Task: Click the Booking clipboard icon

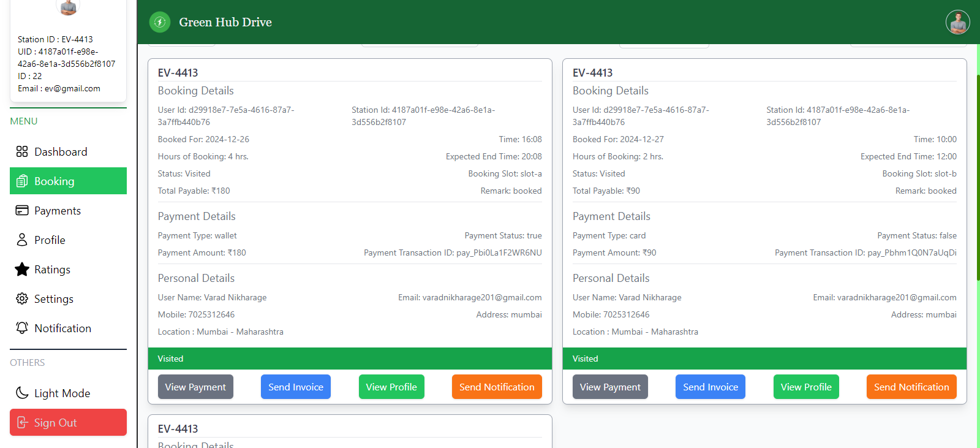Action: click(22, 181)
